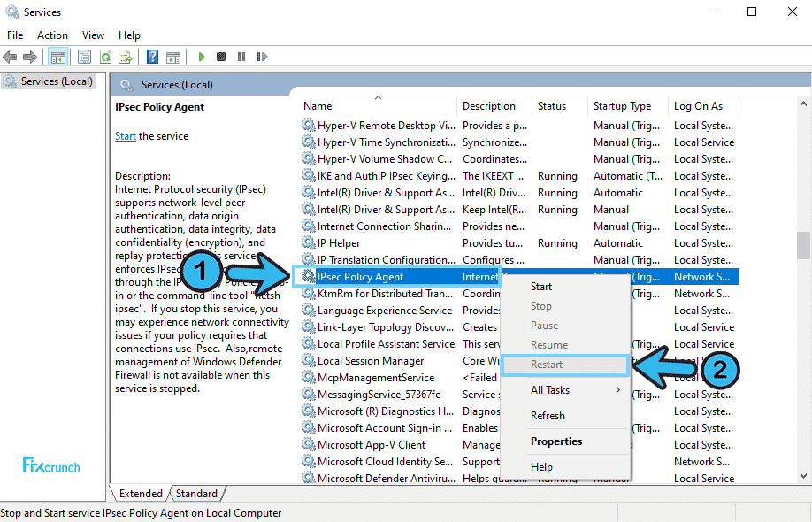Viewport: 812px width, 522px height.
Task: Choose Help in the context menu
Action: tap(565, 467)
